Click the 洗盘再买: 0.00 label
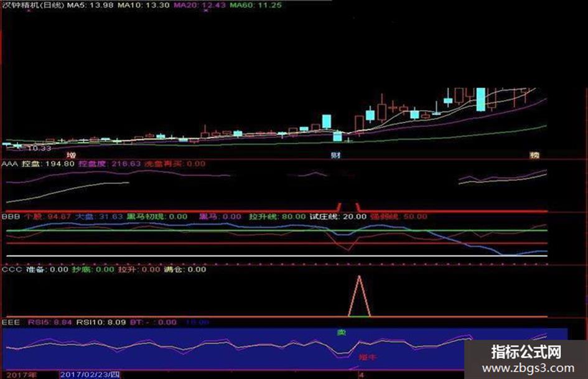588x379 pixels. tap(175, 164)
